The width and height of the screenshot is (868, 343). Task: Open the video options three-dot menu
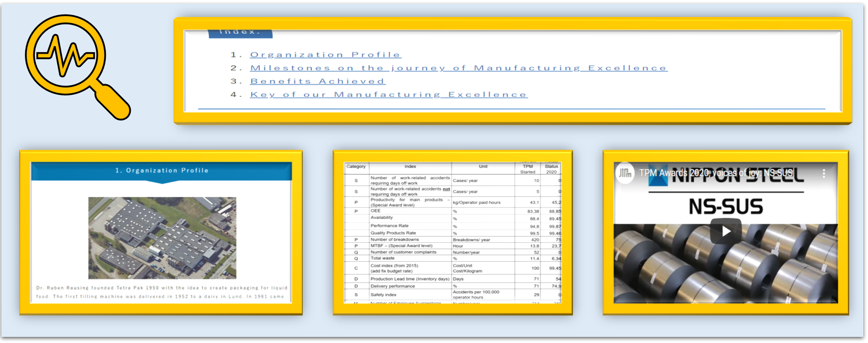click(x=823, y=173)
